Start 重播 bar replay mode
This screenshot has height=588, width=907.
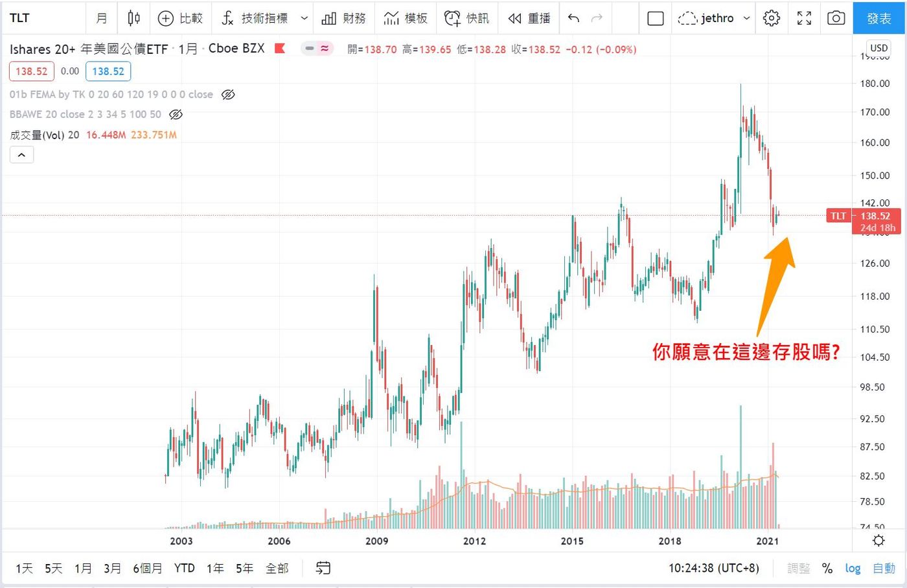[x=529, y=18]
